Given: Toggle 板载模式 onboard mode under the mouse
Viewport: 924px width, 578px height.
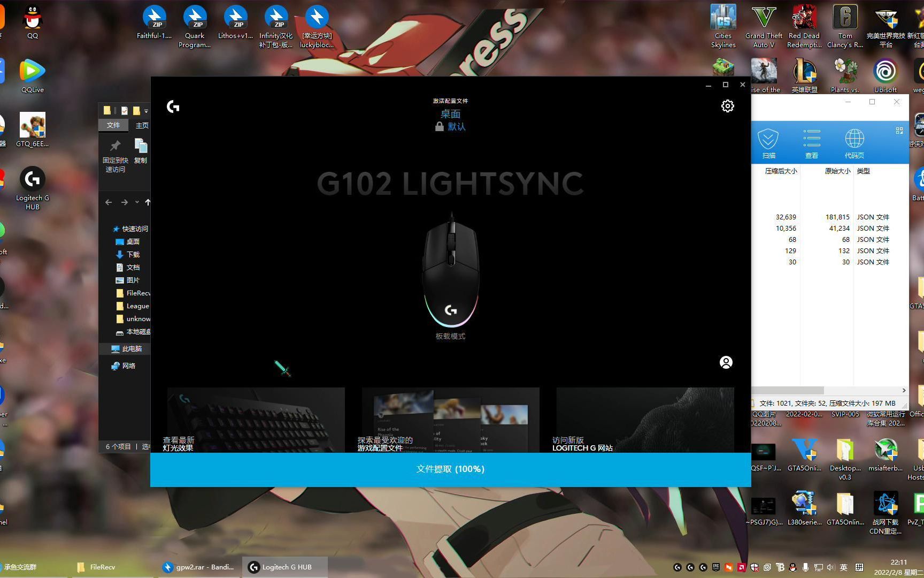Looking at the screenshot, I should pos(450,336).
